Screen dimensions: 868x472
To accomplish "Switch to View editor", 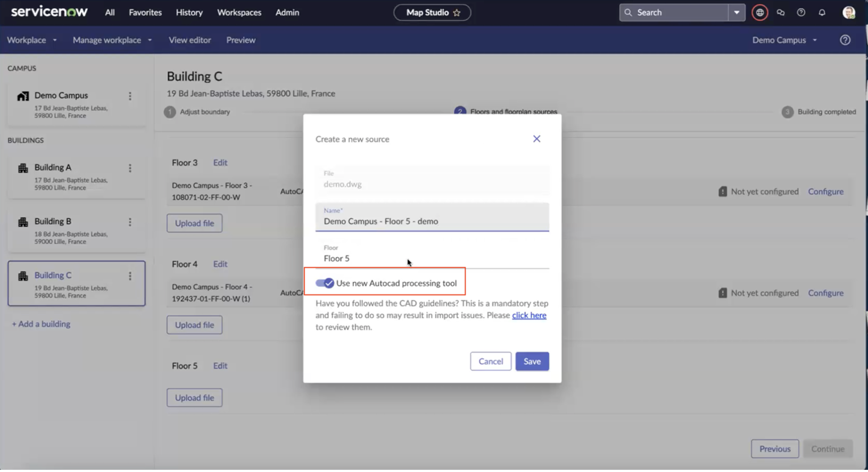I will pos(190,40).
